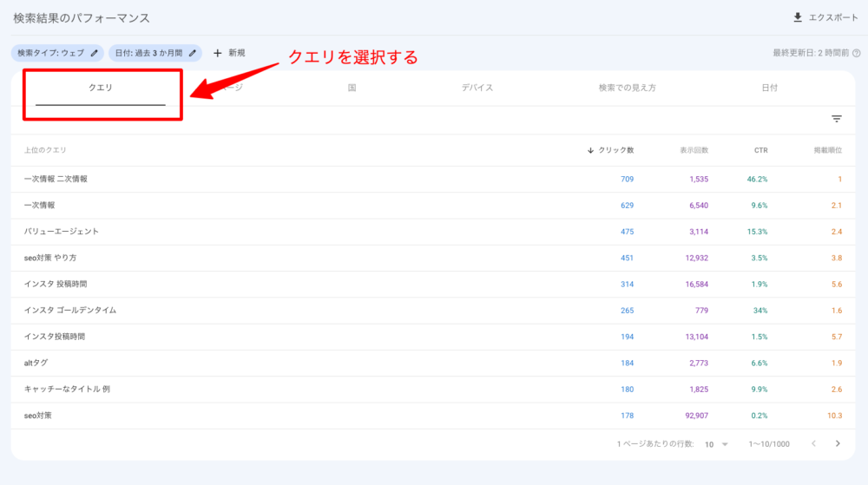Go to the next results page arrow

coord(838,443)
